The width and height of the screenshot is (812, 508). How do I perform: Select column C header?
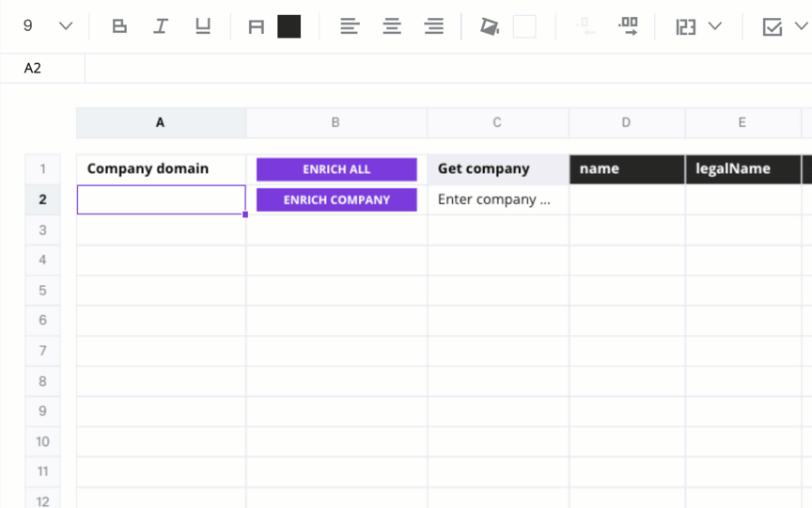(497, 123)
